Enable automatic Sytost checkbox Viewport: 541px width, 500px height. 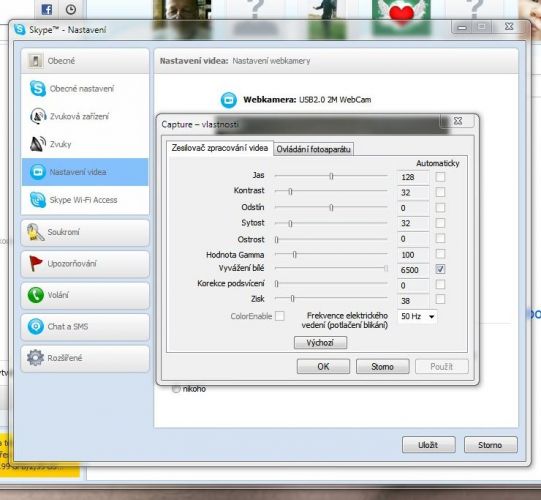pyautogui.click(x=440, y=223)
